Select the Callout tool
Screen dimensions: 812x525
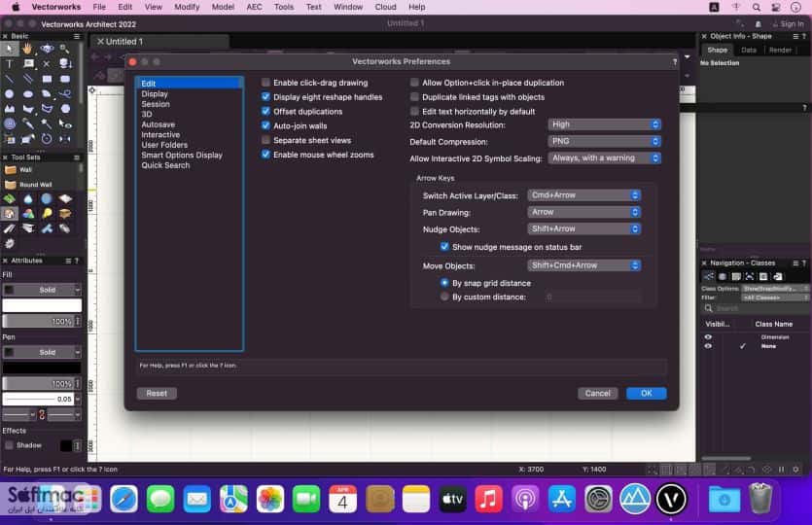(x=28, y=64)
